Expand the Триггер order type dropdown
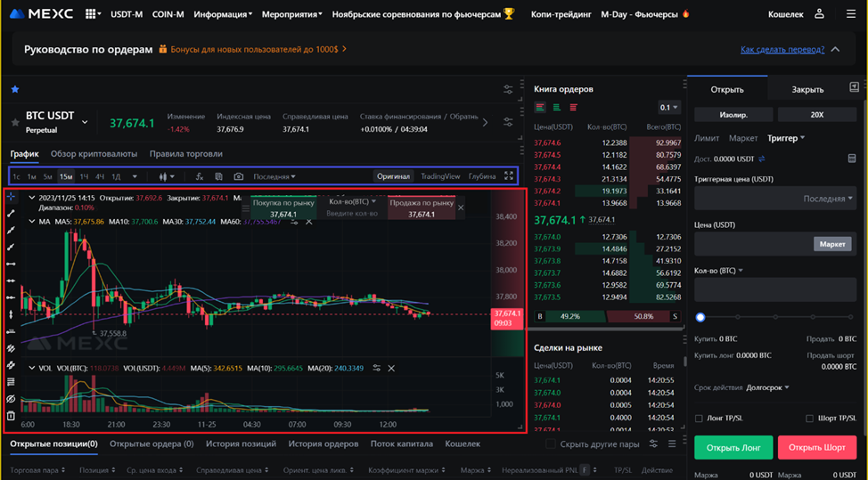The image size is (868, 480). (786, 138)
